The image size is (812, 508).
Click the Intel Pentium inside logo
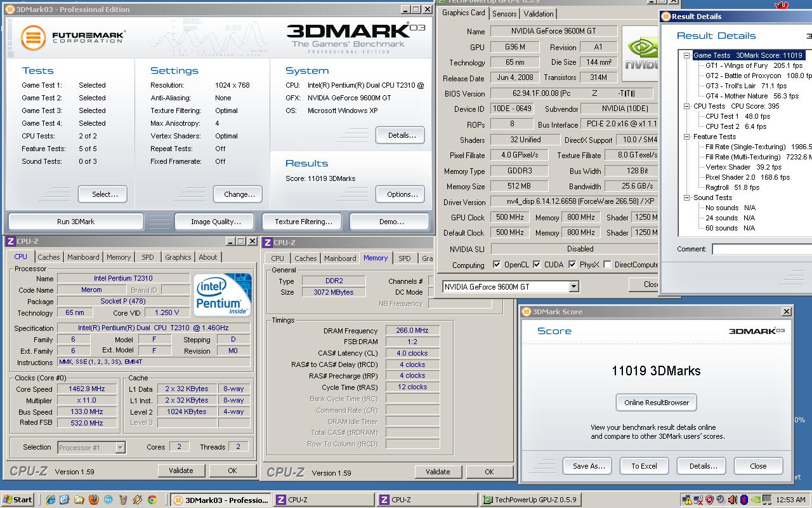pyautogui.click(x=223, y=295)
